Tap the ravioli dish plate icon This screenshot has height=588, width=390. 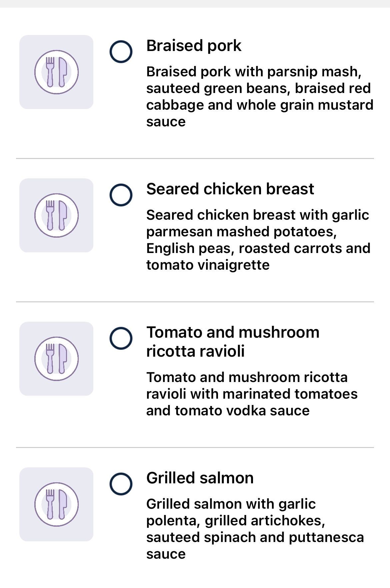pos(56,359)
